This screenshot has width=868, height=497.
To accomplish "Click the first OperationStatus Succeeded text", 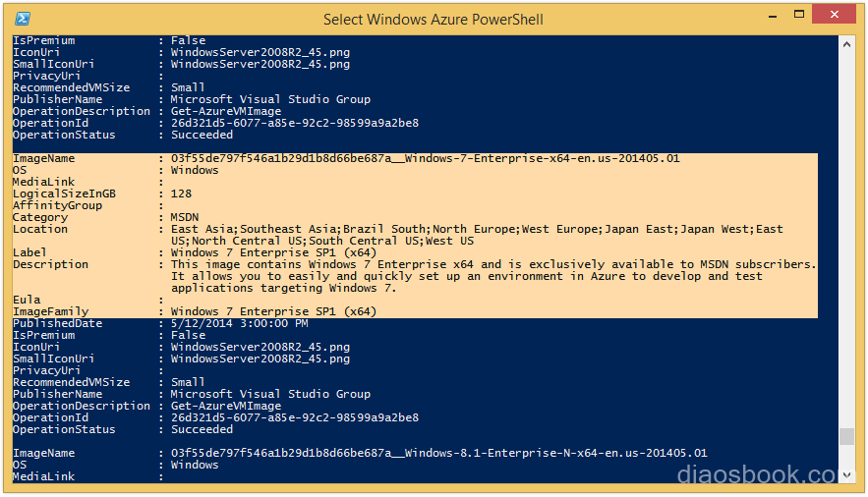I will click(203, 135).
